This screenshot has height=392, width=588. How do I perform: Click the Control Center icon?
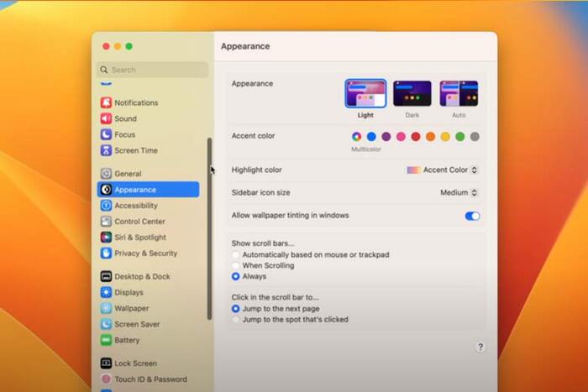106,221
